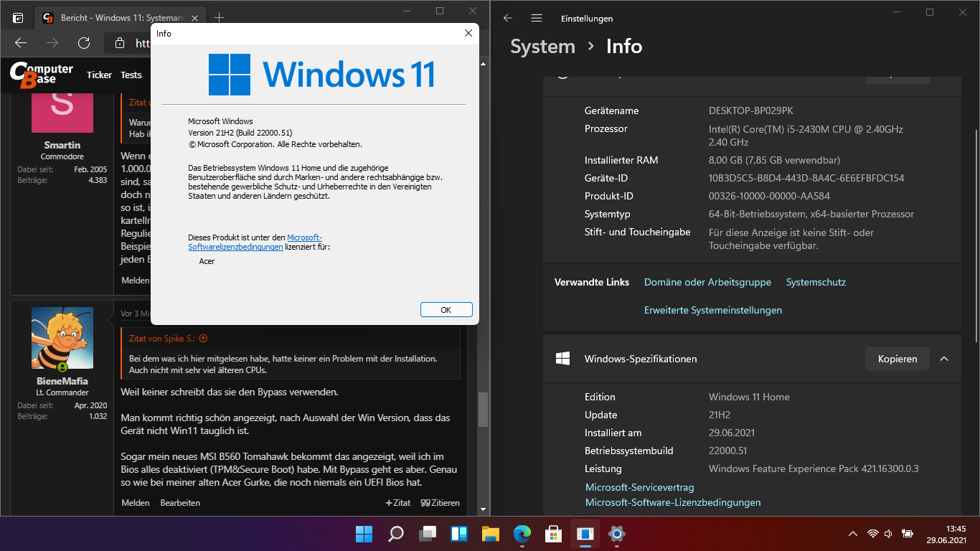Click System in the Settings breadcrumb
980x551 pixels.
coord(542,47)
